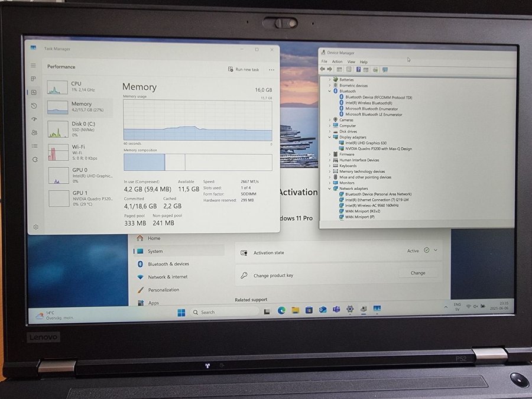This screenshot has height=399, width=532.
Task: Collapse the Bluetooth node
Action: [329, 91]
